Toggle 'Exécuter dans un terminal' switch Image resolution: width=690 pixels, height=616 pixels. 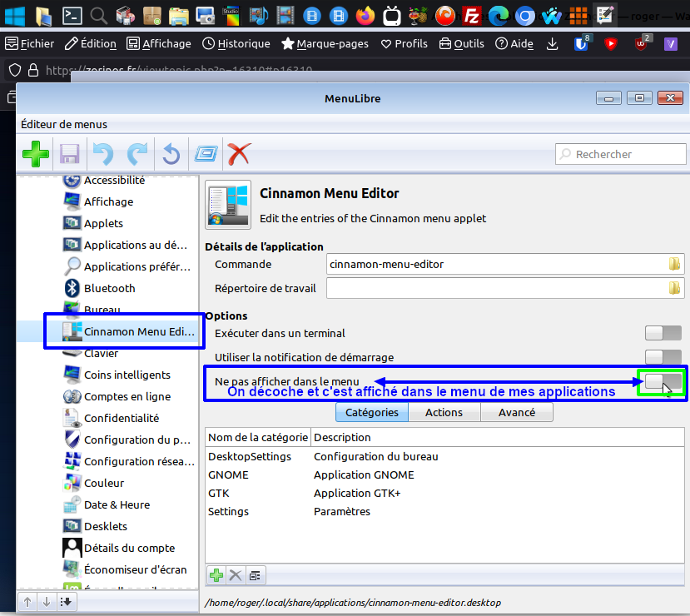[663, 333]
